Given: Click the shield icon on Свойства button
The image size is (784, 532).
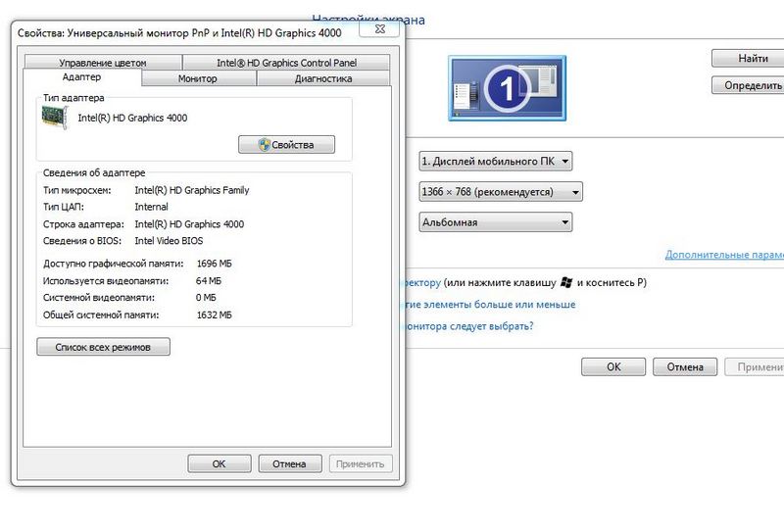Looking at the screenshot, I should 264,145.
